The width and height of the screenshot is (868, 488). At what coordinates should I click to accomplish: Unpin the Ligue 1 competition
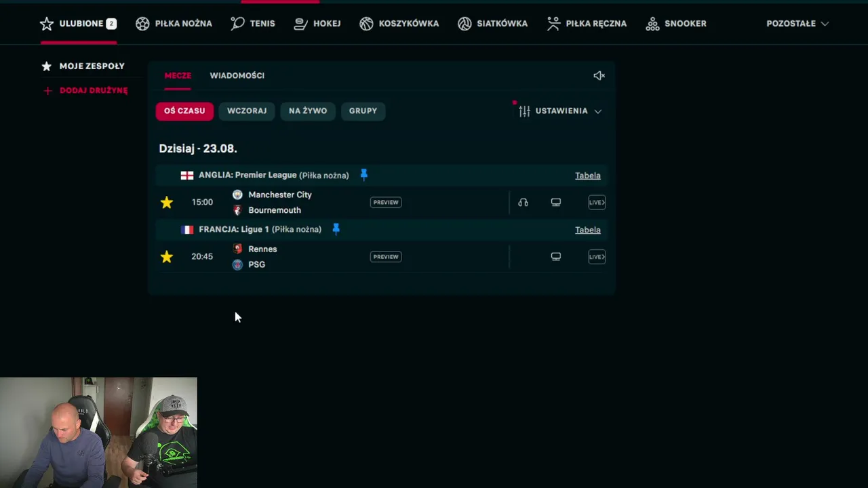[x=336, y=229]
